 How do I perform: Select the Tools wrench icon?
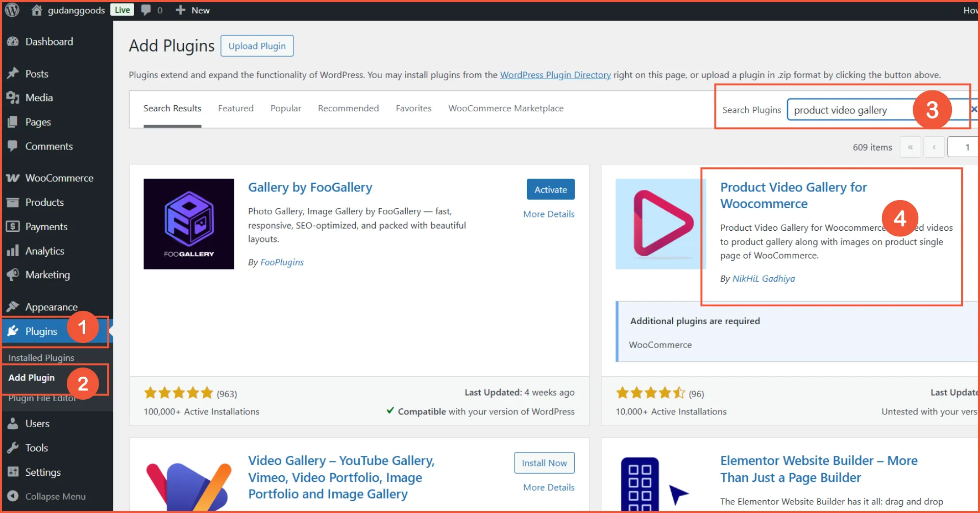tap(13, 448)
